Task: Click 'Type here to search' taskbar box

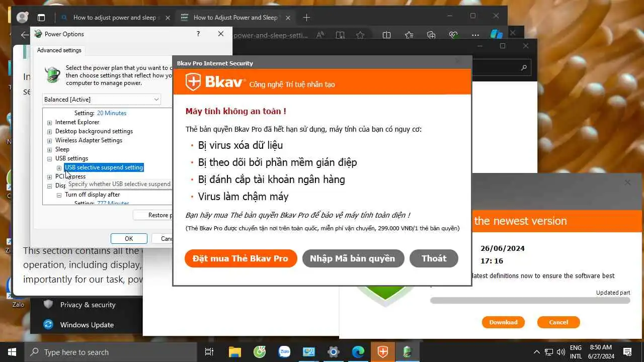Action: [111, 352]
